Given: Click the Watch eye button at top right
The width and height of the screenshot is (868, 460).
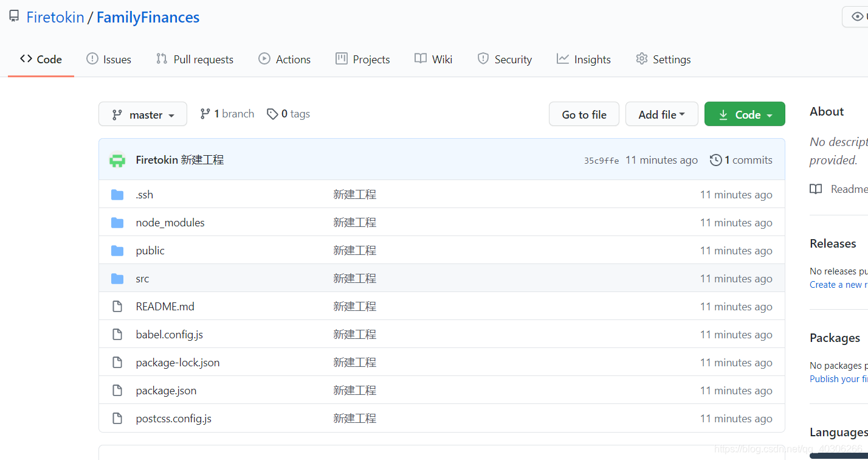Looking at the screenshot, I should coord(855,17).
